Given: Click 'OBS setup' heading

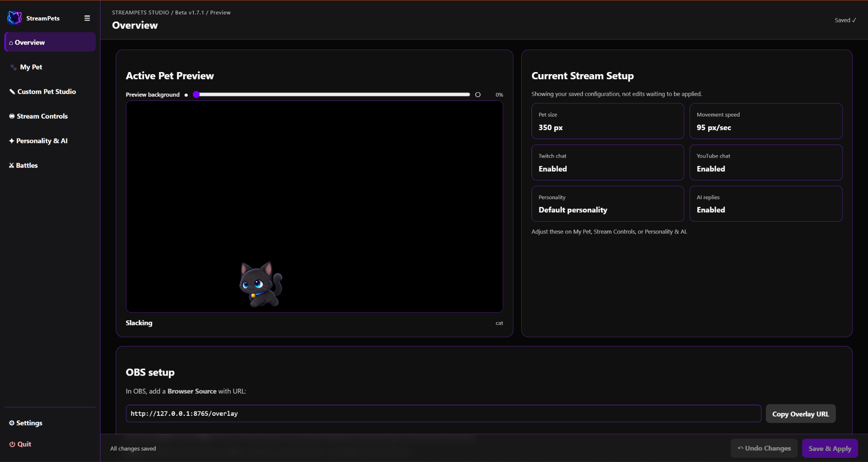Looking at the screenshot, I should click(x=150, y=372).
